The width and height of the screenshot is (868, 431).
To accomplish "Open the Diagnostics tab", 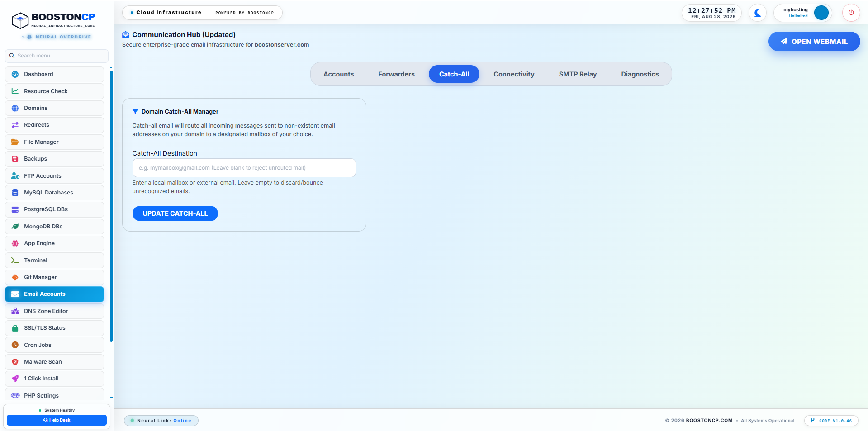I will pyautogui.click(x=640, y=74).
